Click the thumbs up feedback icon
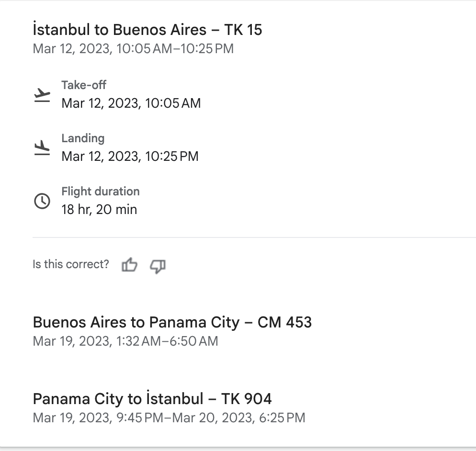The image size is (476, 451). tap(130, 265)
